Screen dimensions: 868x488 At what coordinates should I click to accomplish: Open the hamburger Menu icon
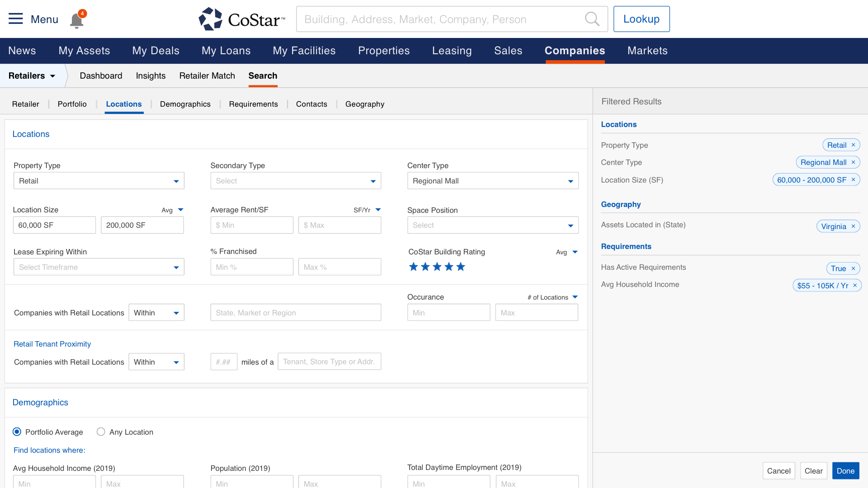(x=16, y=19)
